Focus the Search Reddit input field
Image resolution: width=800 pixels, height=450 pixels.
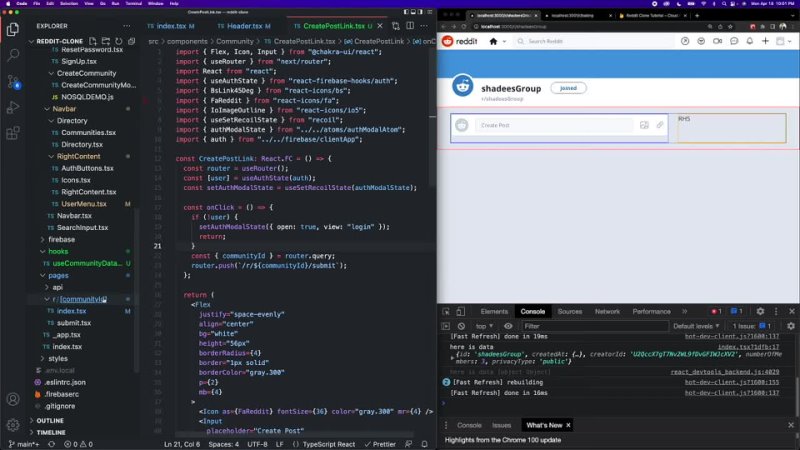(592, 41)
